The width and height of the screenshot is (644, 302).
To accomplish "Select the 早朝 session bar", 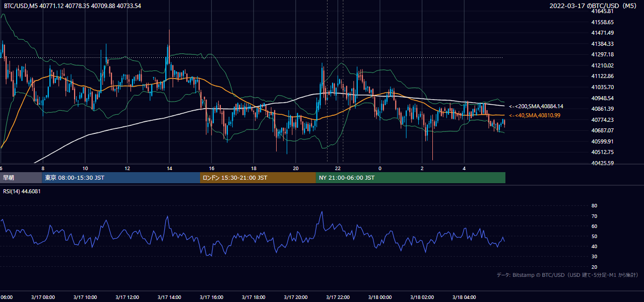I will 21,178.
